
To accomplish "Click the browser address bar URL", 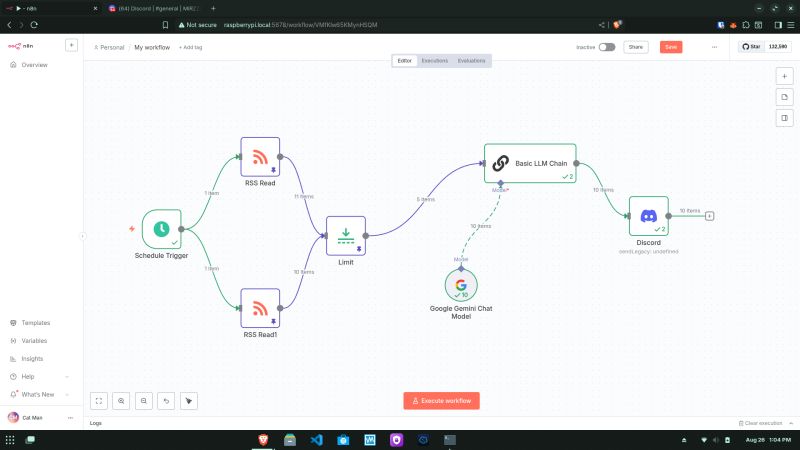I will point(300,24).
